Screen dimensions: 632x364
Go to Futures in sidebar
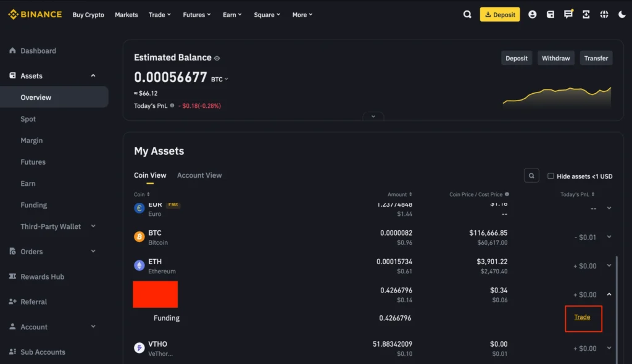pos(33,162)
